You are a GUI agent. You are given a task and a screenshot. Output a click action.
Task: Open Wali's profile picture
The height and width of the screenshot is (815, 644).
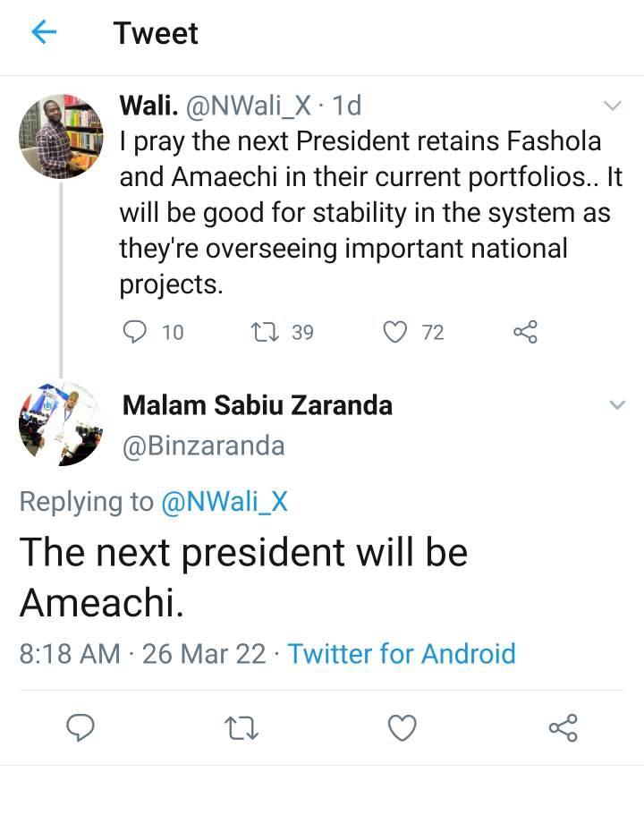tap(61, 136)
